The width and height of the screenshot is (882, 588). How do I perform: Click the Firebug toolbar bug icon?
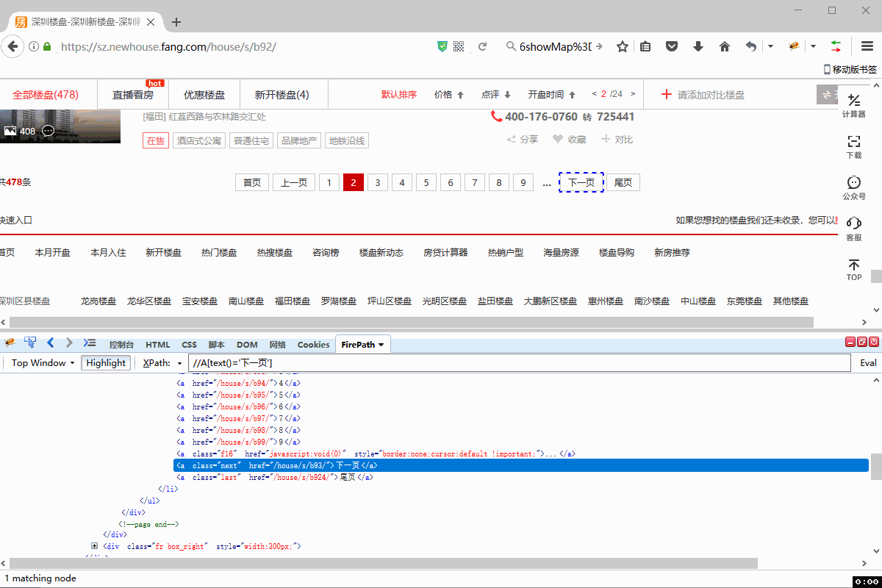[794, 46]
